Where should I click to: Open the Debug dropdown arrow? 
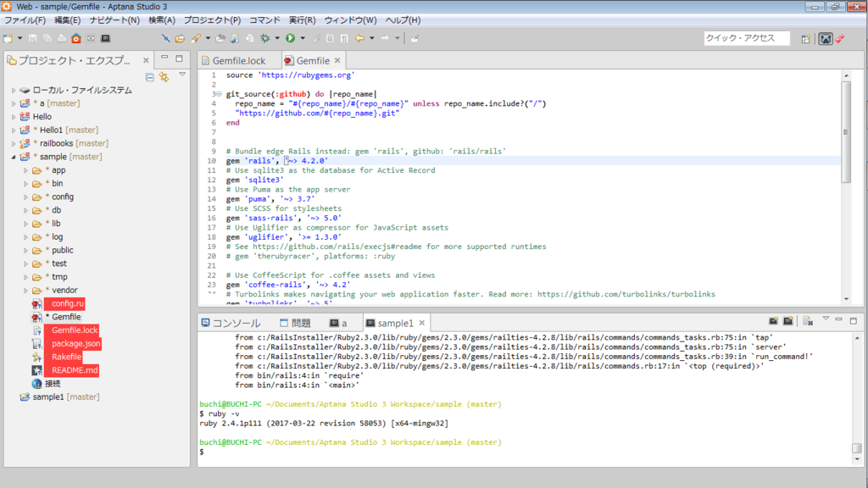tap(277, 38)
